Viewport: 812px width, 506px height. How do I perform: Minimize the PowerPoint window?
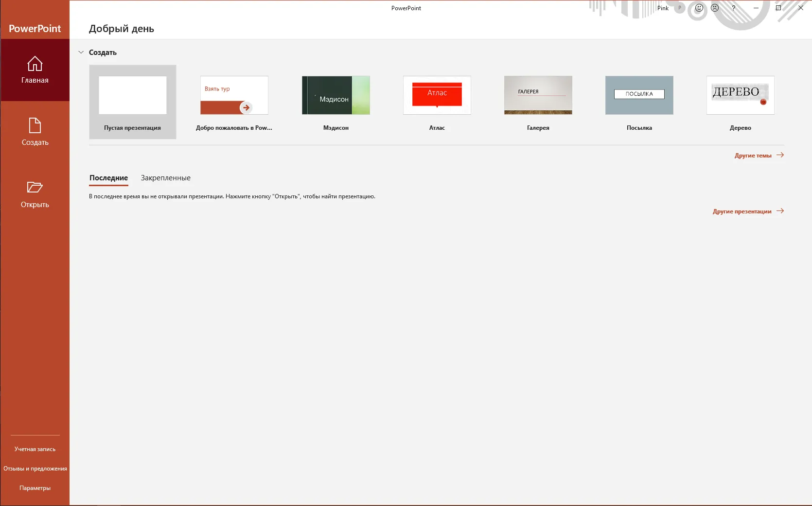[x=756, y=8]
